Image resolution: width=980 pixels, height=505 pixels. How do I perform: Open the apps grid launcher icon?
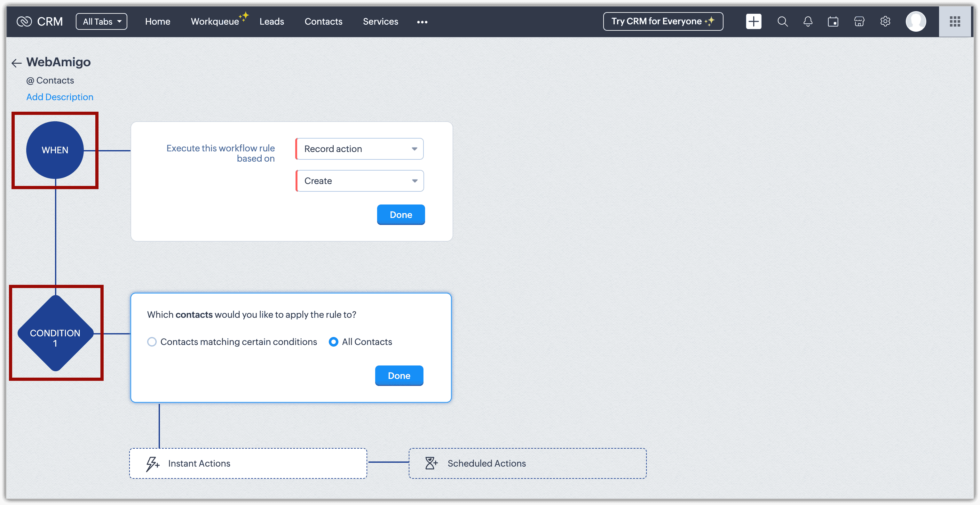click(x=954, y=21)
